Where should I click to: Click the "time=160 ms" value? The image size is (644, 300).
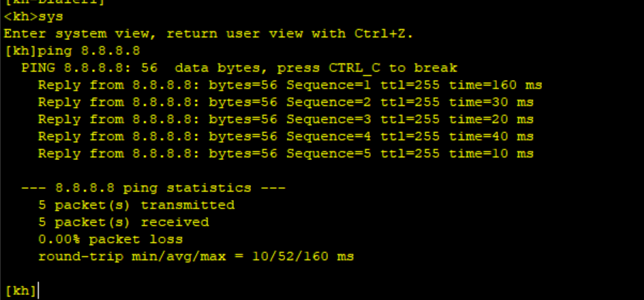tap(496, 85)
